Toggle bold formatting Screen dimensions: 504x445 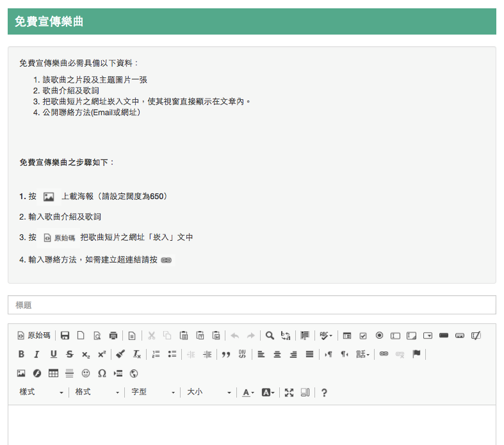pyautogui.click(x=21, y=354)
